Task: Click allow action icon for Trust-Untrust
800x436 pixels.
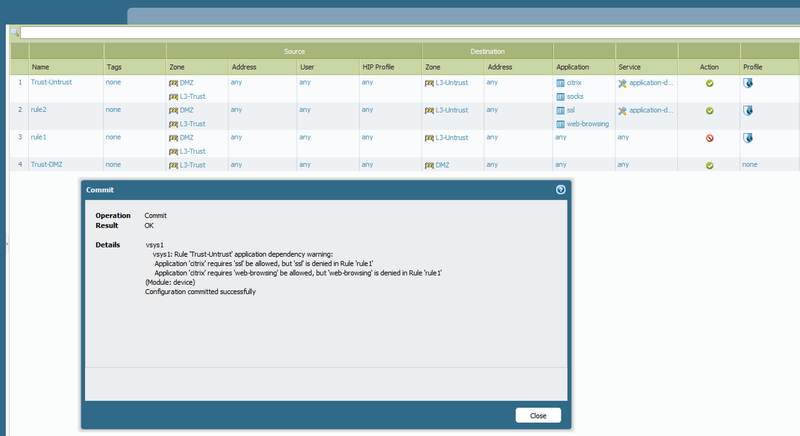Action: pos(709,83)
